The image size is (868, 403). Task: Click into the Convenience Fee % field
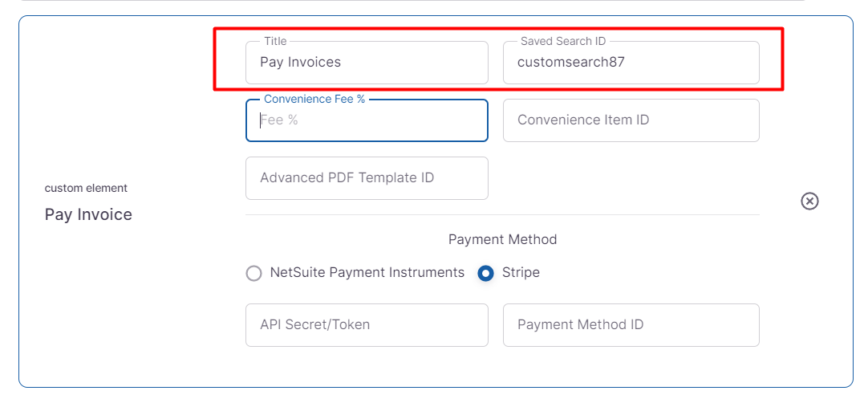[x=367, y=120]
